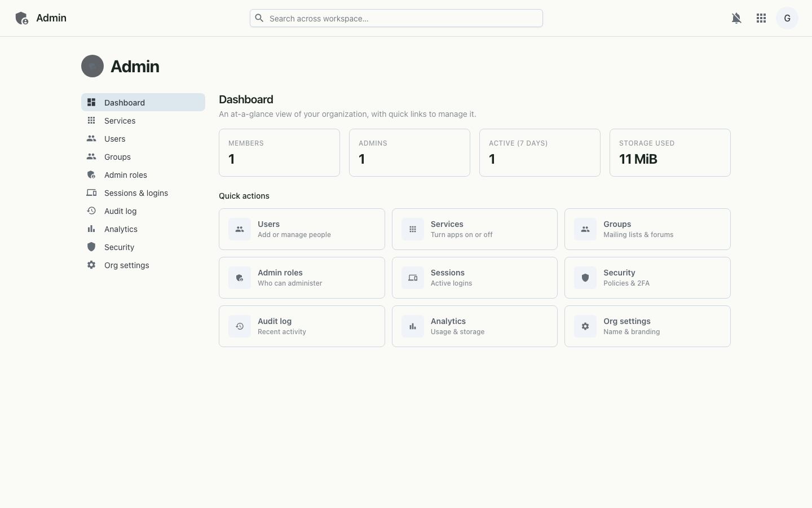812x508 pixels.
Task: Click the Security quick action card icon
Action: click(585, 278)
